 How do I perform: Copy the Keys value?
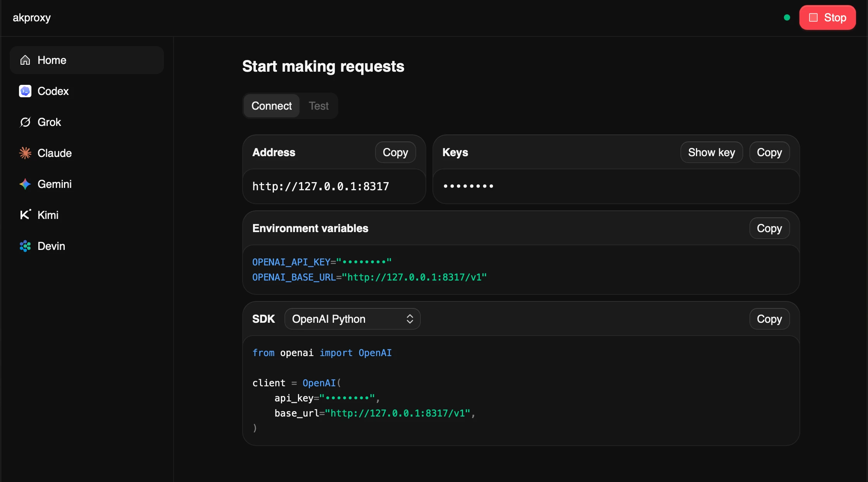tap(769, 152)
